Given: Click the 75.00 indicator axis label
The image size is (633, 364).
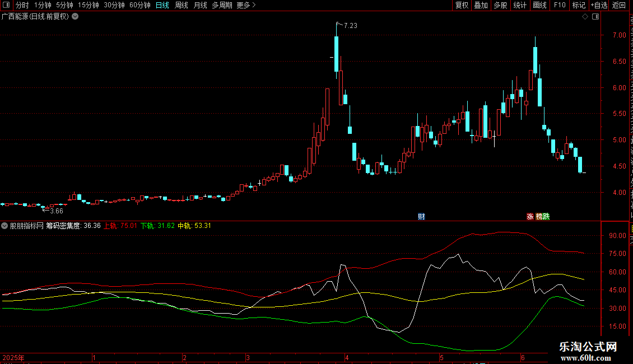Looking at the screenshot, I should coord(618,254).
